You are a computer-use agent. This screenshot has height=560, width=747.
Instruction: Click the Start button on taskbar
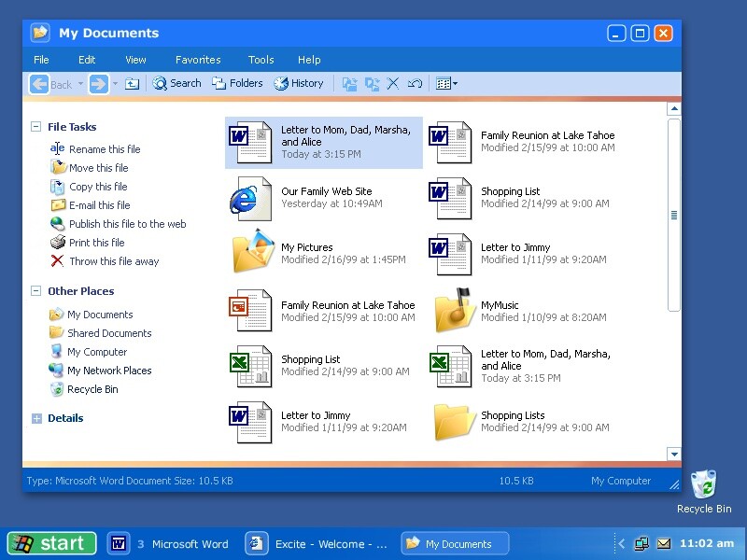[51, 543]
